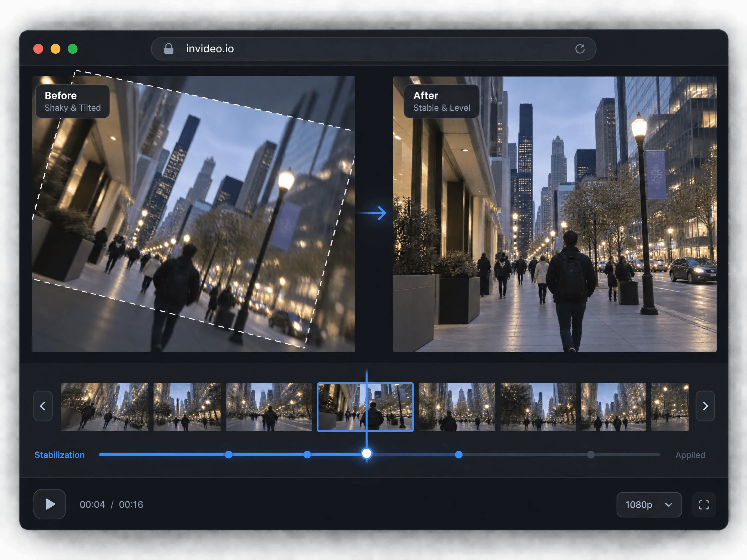This screenshot has height=560, width=747.
Task: Click the Before Shaky & Tilted preview
Action: pyautogui.click(x=193, y=214)
